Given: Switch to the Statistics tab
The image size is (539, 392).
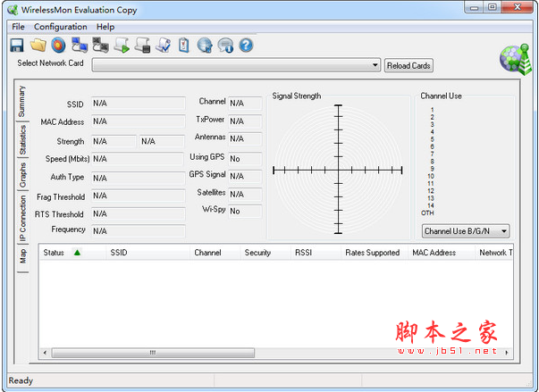Looking at the screenshot, I should [22, 140].
